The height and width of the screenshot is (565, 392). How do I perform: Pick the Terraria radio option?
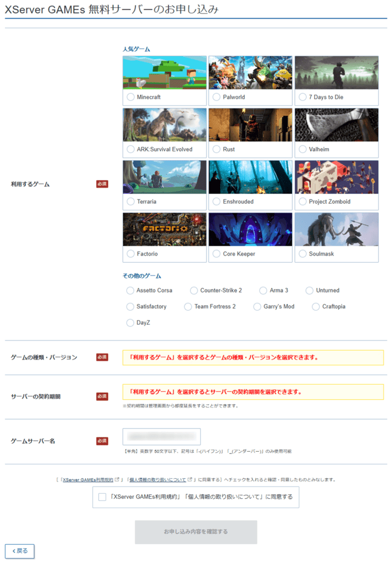pyautogui.click(x=130, y=202)
